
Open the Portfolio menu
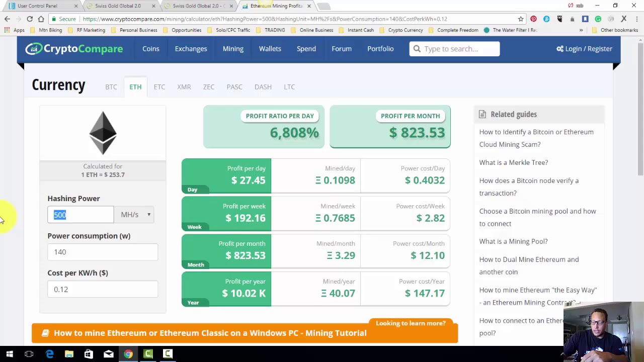tap(380, 49)
